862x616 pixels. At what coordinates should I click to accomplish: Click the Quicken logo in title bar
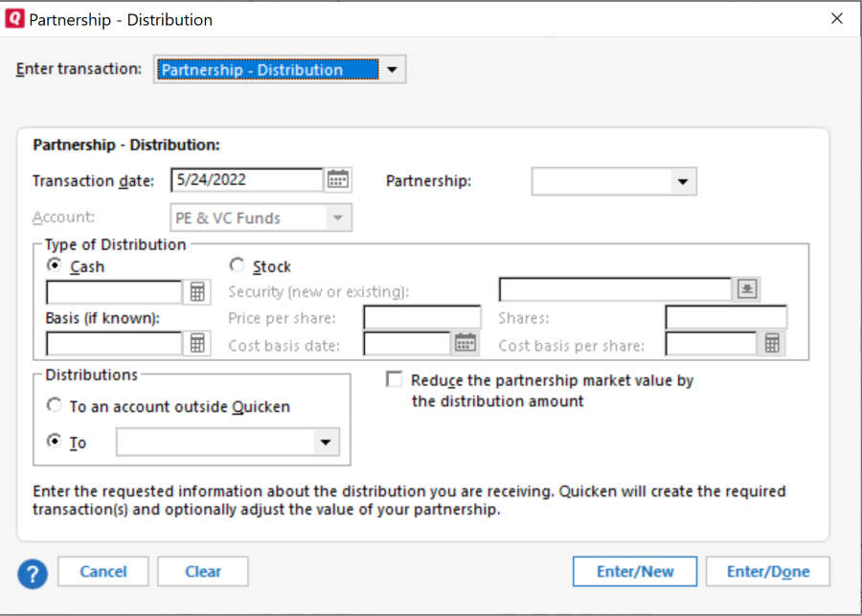[x=15, y=19]
